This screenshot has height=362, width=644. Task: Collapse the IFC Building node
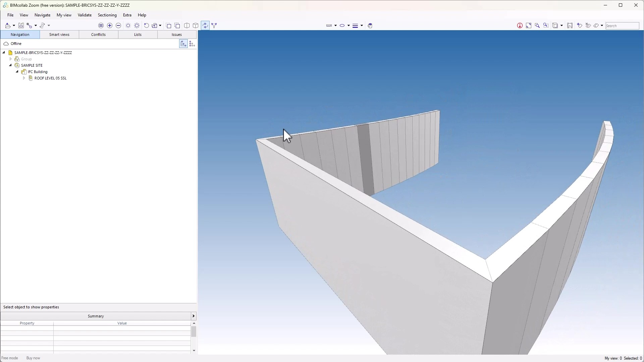click(x=17, y=72)
